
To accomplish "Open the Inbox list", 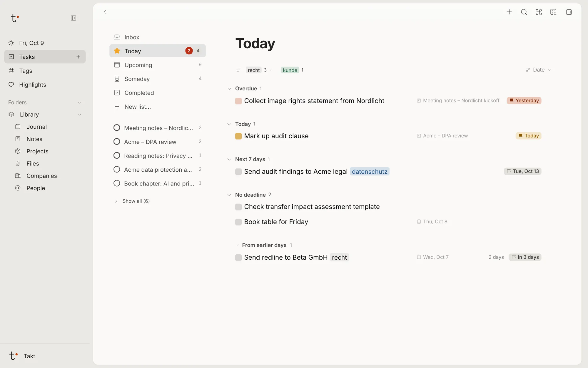I will click(x=158, y=37).
